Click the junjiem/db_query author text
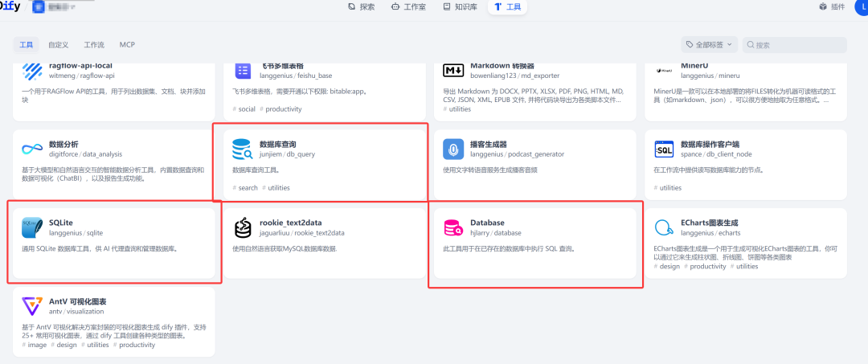Screen dimensions: 868x364 coord(287,154)
